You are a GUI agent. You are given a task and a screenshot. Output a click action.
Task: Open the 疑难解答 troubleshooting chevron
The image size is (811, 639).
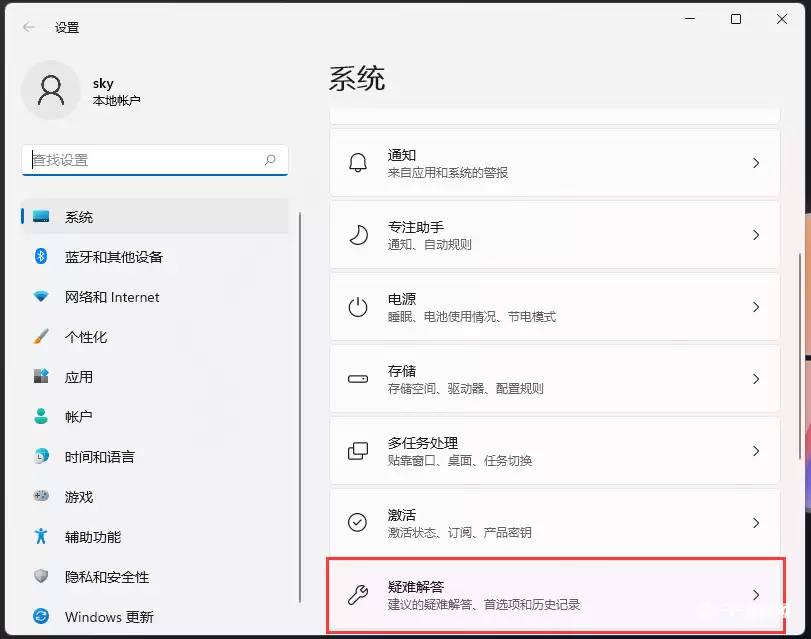[756, 595]
